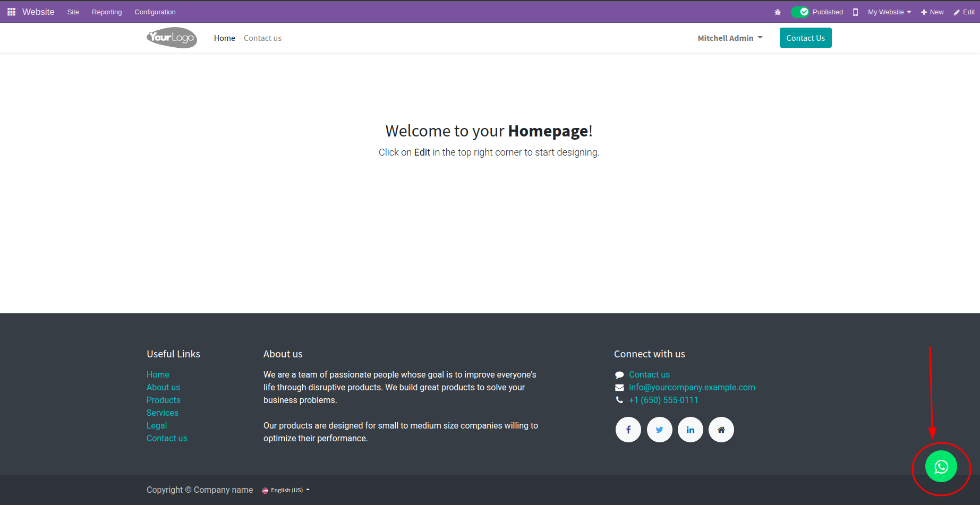Viewport: 980px width, 505px height.
Task: Click the YourLogo image
Action: pos(172,38)
